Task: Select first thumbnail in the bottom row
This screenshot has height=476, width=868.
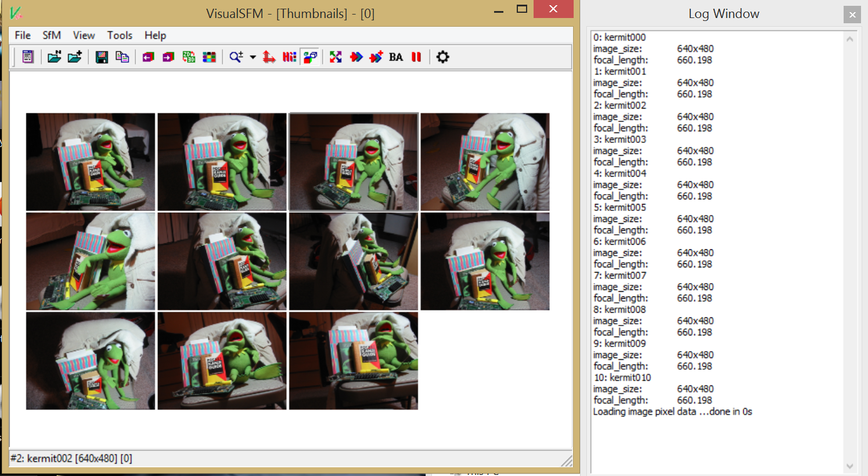Action: pos(91,361)
